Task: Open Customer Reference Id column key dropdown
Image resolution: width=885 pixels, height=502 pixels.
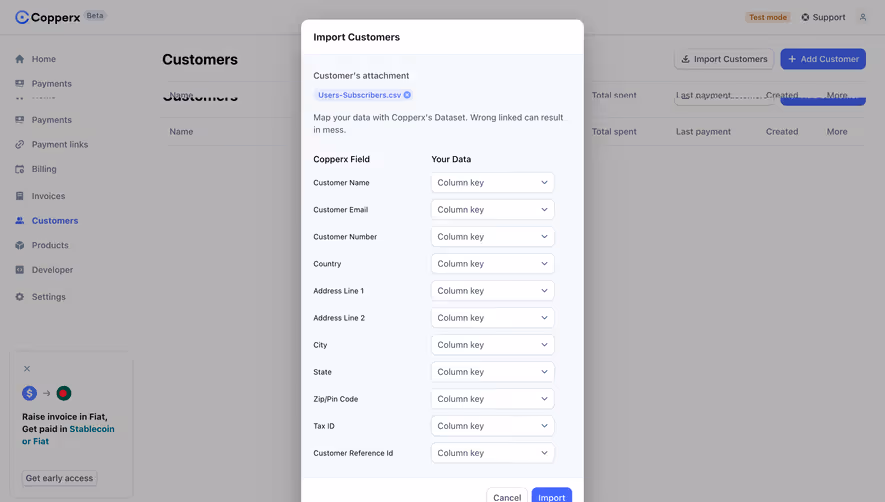Action: (492, 453)
